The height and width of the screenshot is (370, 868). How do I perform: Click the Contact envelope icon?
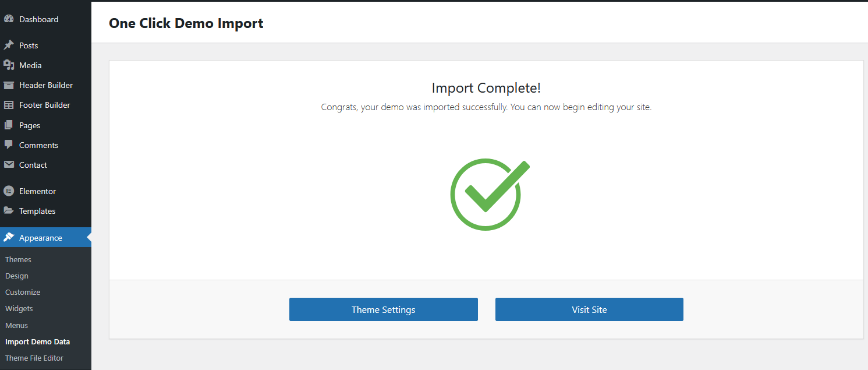[9, 165]
